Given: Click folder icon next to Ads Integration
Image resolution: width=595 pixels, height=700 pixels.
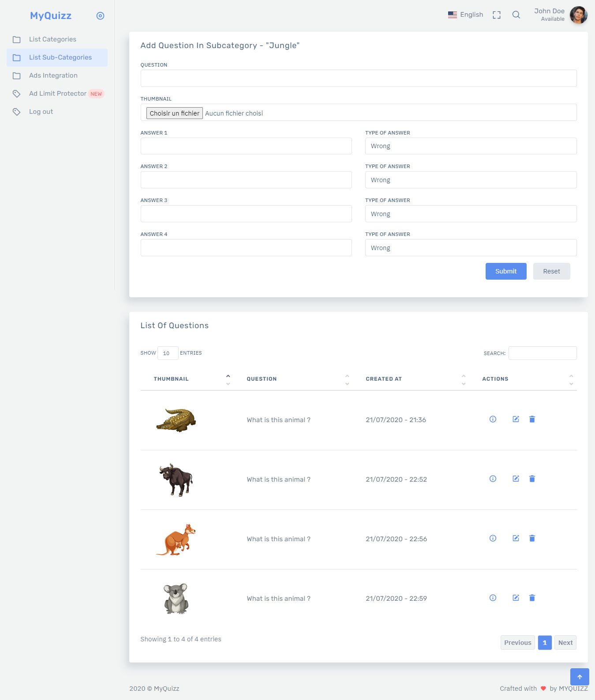Looking at the screenshot, I should coord(17,76).
